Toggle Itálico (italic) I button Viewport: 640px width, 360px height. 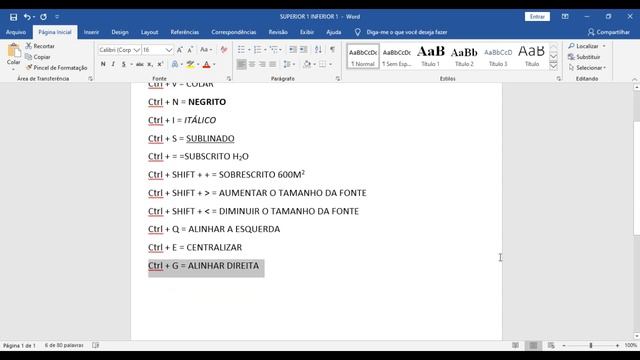pos(113,64)
